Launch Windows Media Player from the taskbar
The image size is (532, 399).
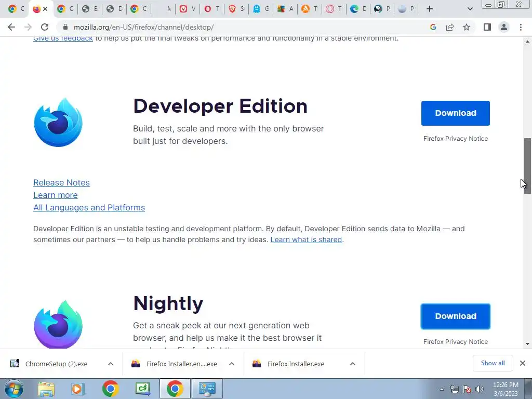[77, 389]
